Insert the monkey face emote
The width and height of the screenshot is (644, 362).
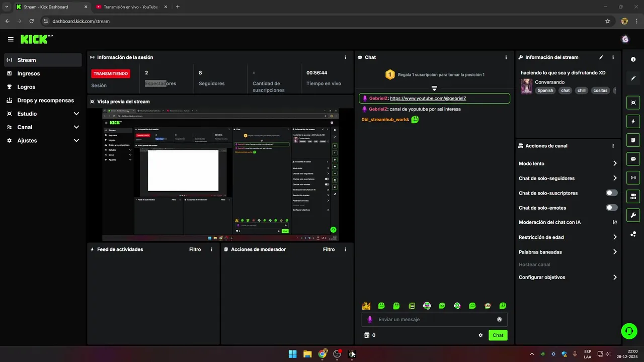(x=488, y=306)
